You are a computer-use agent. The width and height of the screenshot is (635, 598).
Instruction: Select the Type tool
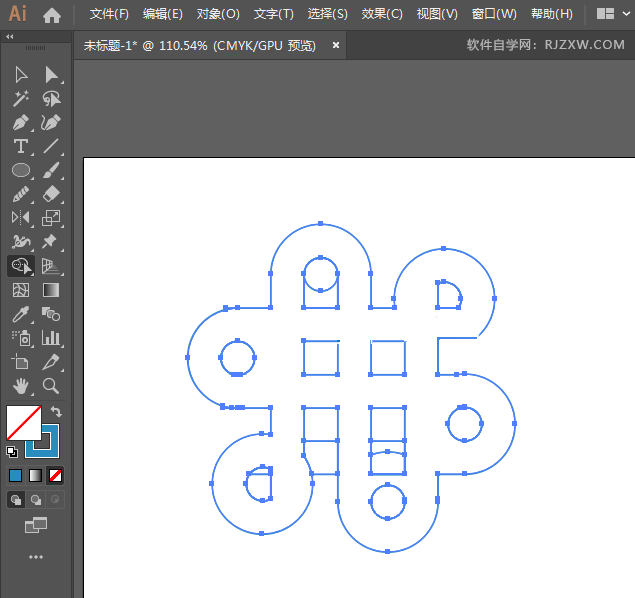coord(20,147)
